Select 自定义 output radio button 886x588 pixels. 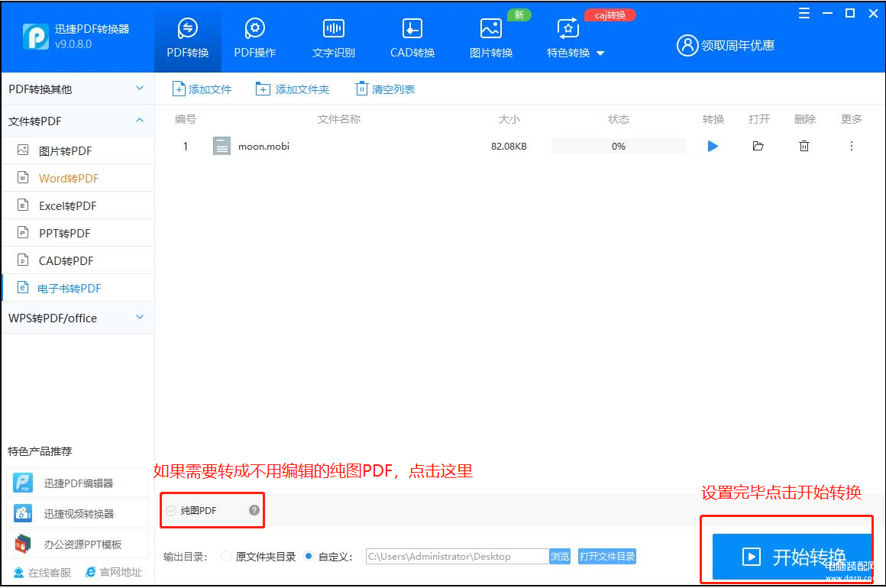pos(309,557)
